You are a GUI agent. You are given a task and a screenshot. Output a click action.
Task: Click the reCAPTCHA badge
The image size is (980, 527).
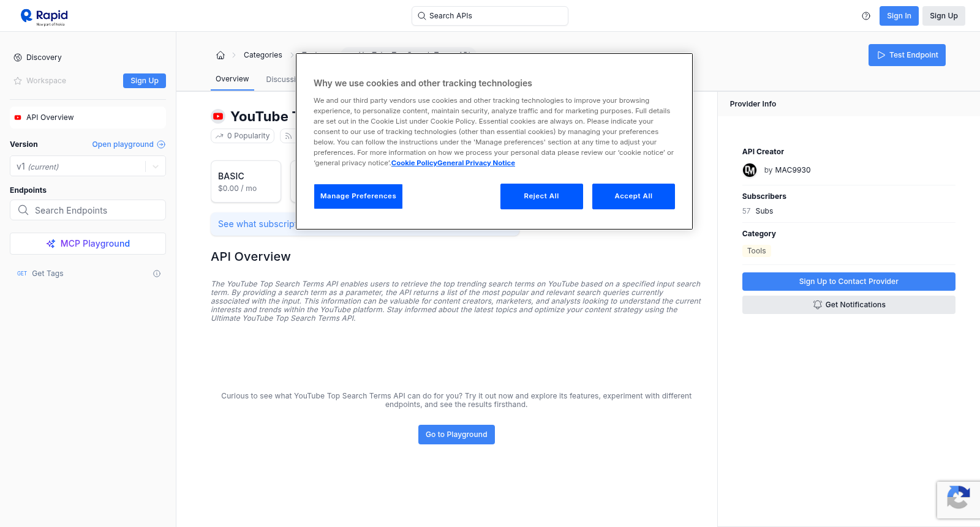(959, 500)
